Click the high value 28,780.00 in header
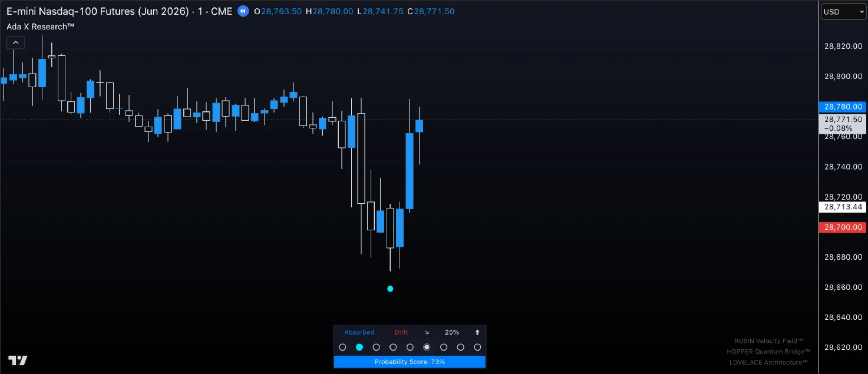 [x=333, y=11]
